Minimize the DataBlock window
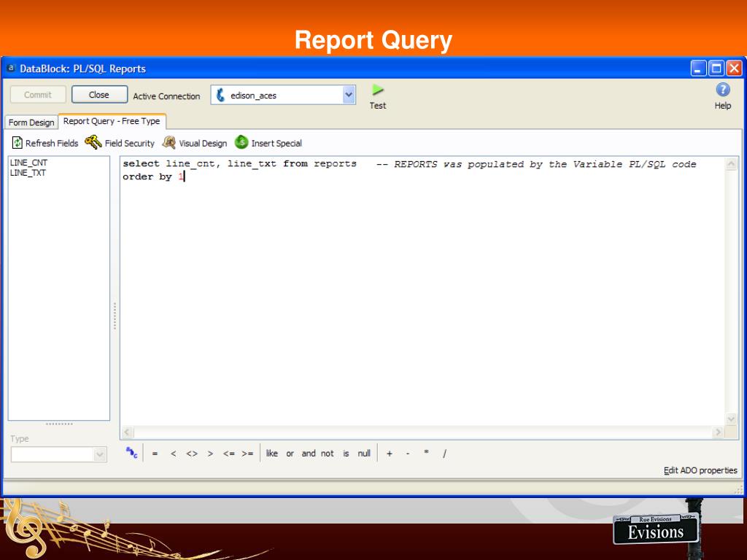The height and width of the screenshot is (560, 747). click(698, 69)
